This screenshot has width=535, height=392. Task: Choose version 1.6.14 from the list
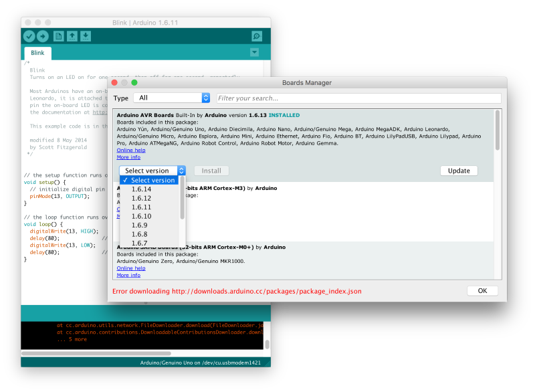149,189
